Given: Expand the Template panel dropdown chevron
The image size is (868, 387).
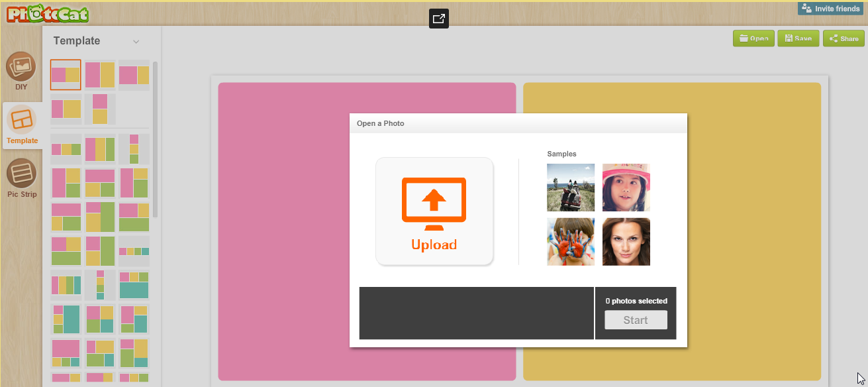Looking at the screenshot, I should tap(136, 41).
